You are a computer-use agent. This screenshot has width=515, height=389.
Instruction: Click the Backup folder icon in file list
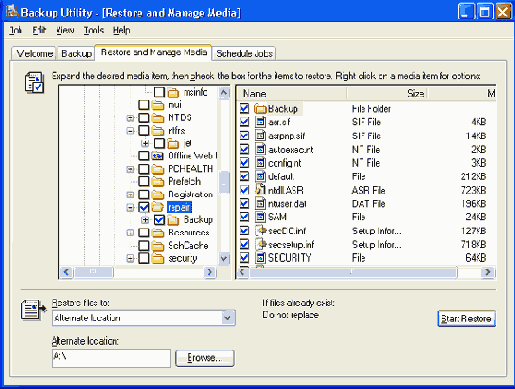coord(260,109)
